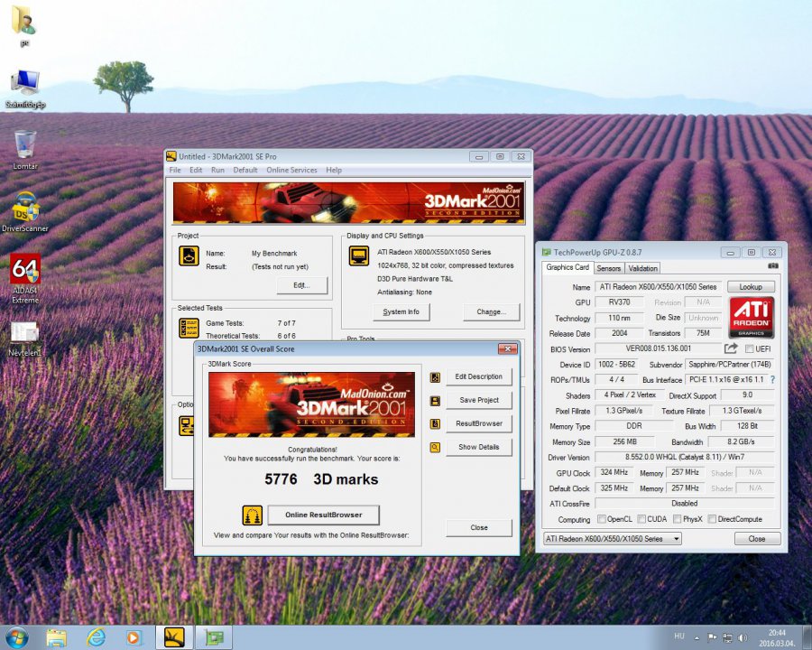Switch to the Validation tab in GPU-Z
The width and height of the screenshot is (812, 650).
tap(642, 268)
